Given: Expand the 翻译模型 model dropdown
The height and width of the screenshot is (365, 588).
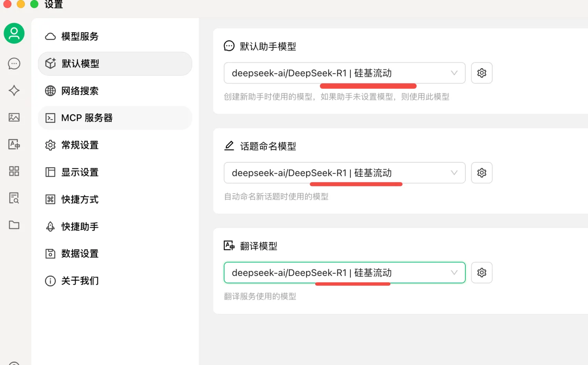Looking at the screenshot, I should pyautogui.click(x=345, y=272).
